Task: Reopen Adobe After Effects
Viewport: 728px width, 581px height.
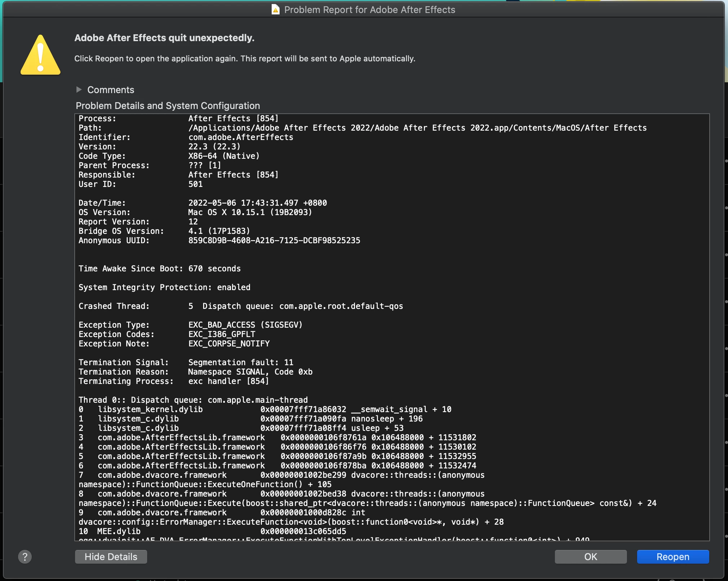Action: (x=672, y=557)
